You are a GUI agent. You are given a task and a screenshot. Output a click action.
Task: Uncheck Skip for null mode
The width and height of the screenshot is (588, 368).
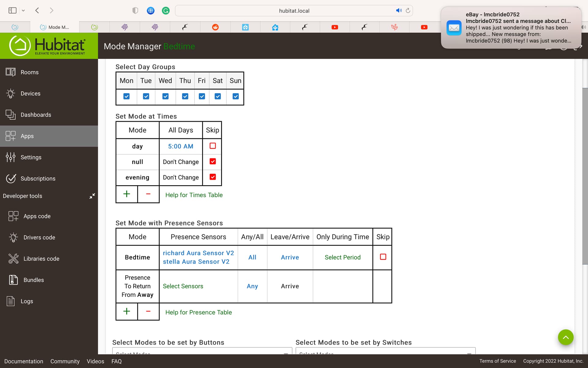coord(213,161)
